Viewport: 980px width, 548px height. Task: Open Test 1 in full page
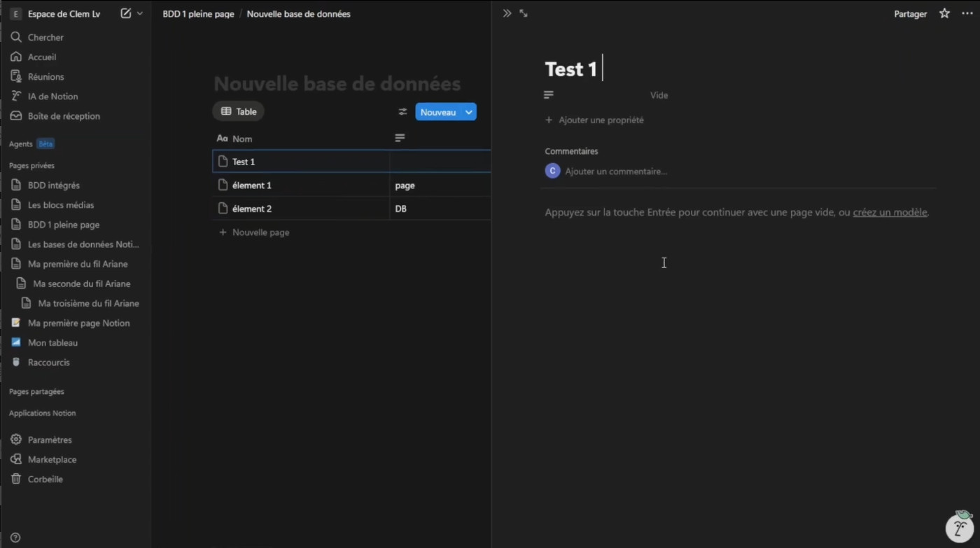tap(524, 13)
